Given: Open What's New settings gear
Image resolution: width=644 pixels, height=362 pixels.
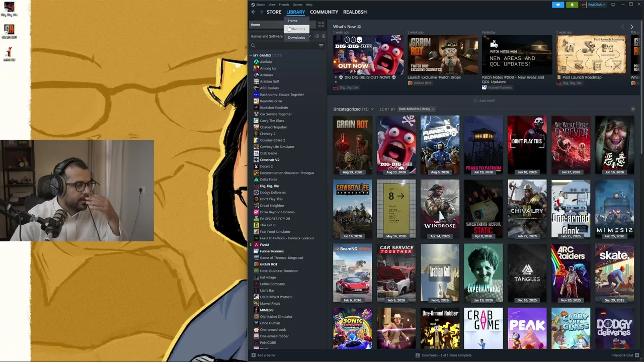Looking at the screenshot, I should 359,27.
